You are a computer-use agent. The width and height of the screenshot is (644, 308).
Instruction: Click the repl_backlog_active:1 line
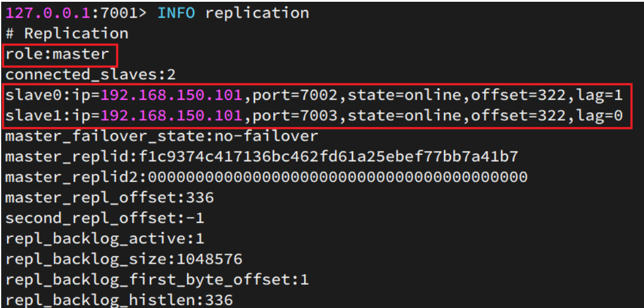click(104, 239)
